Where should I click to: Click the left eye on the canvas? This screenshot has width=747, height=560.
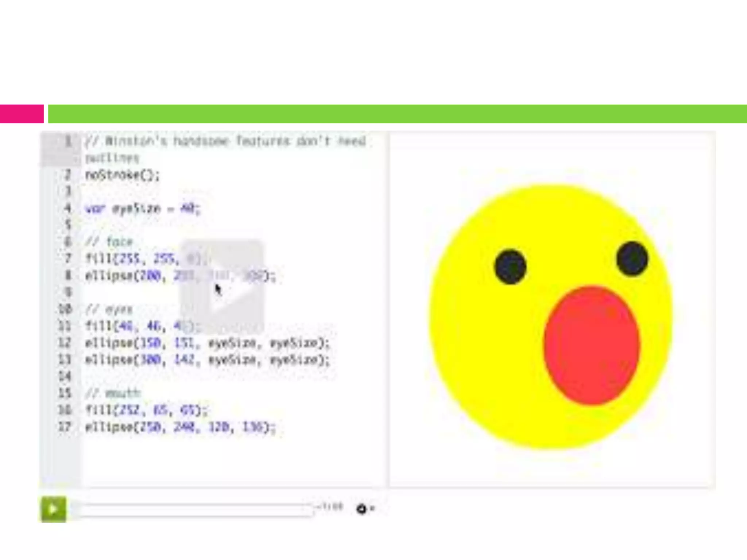click(x=510, y=267)
